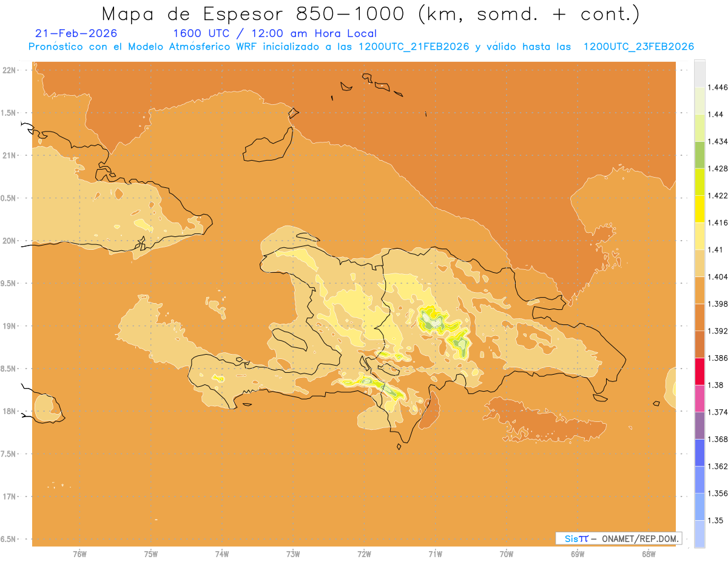Screen dimensions: 728x562
Task: Click the longitude label '70W'
Action: [x=507, y=554]
